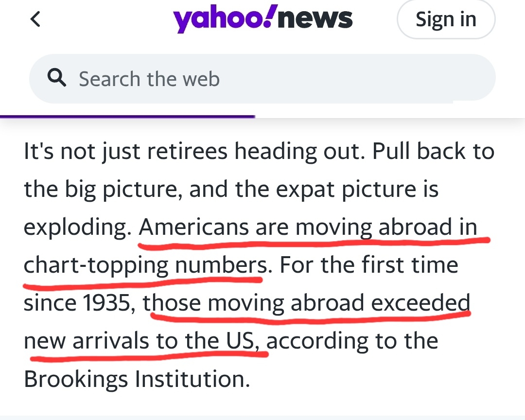The width and height of the screenshot is (525, 420).
Task: Click the phrase 'those moving abroad exceeded'
Action: pyautogui.click(x=307, y=303)
